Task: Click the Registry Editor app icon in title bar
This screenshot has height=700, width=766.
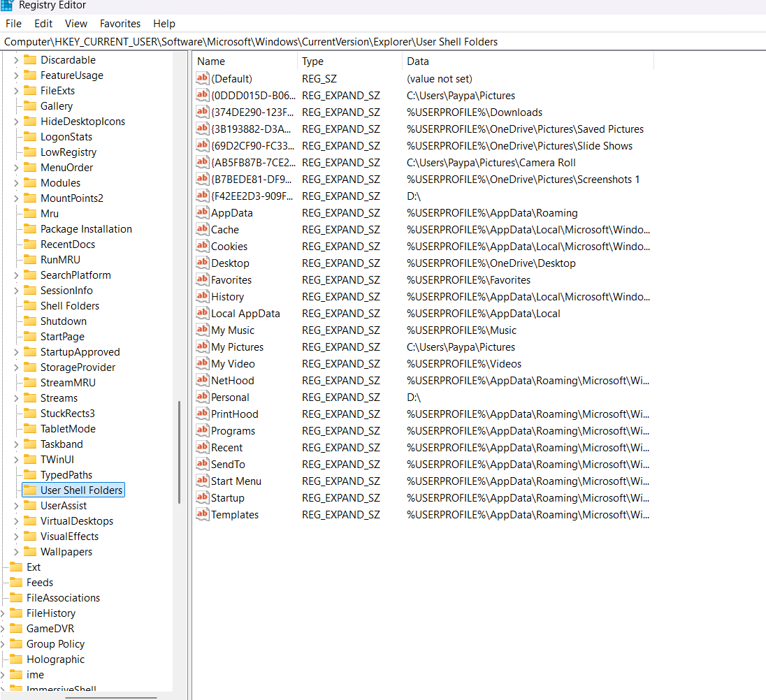Action: [x=7, y=6]
